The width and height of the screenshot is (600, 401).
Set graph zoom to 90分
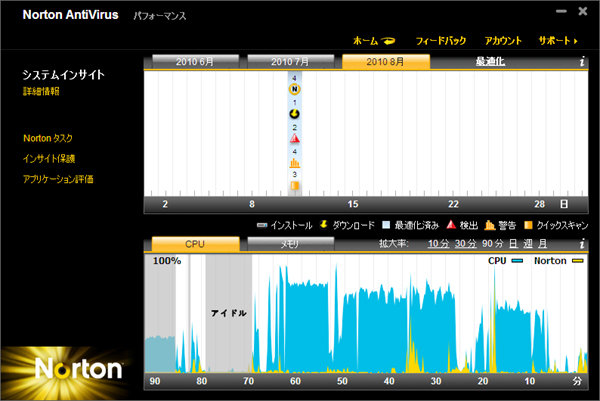(492, 243)
